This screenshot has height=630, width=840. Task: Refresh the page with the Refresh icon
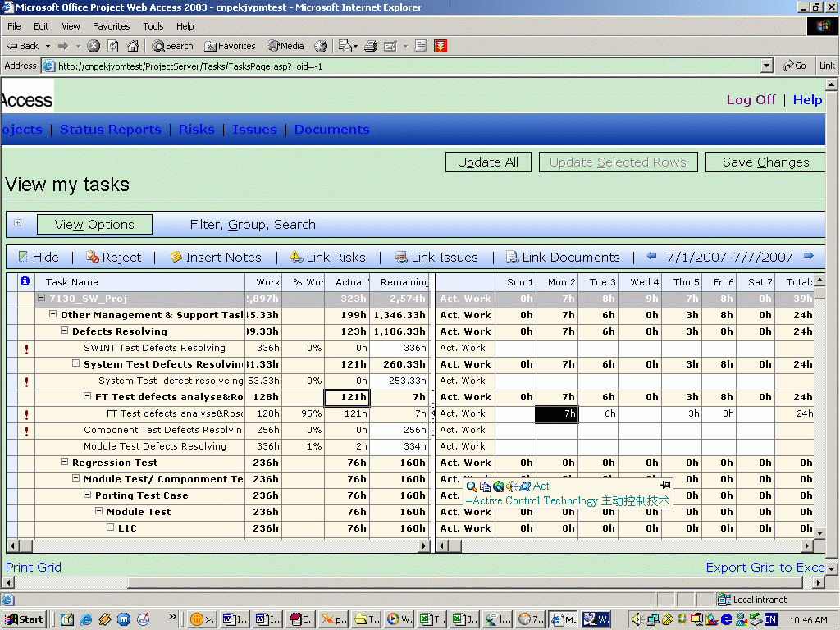113,46
